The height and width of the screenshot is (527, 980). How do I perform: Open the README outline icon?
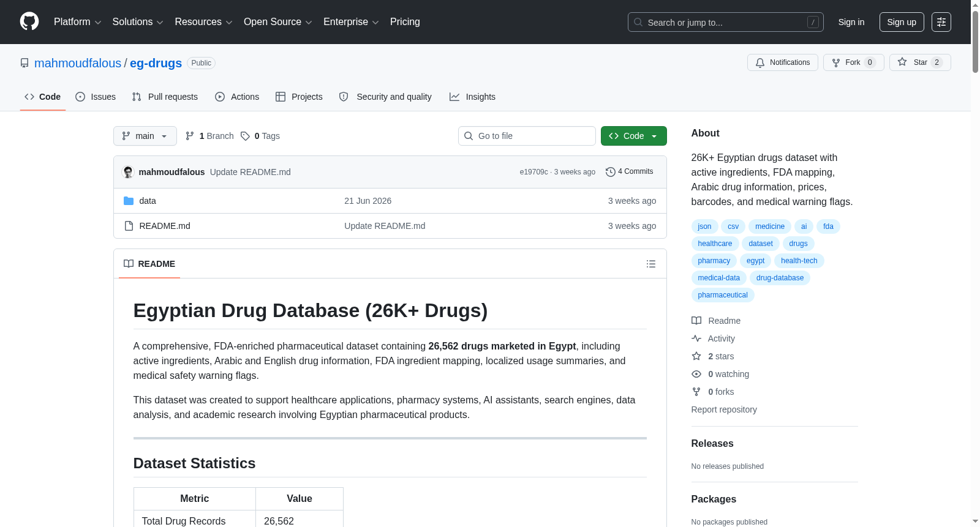coord(651,264)
